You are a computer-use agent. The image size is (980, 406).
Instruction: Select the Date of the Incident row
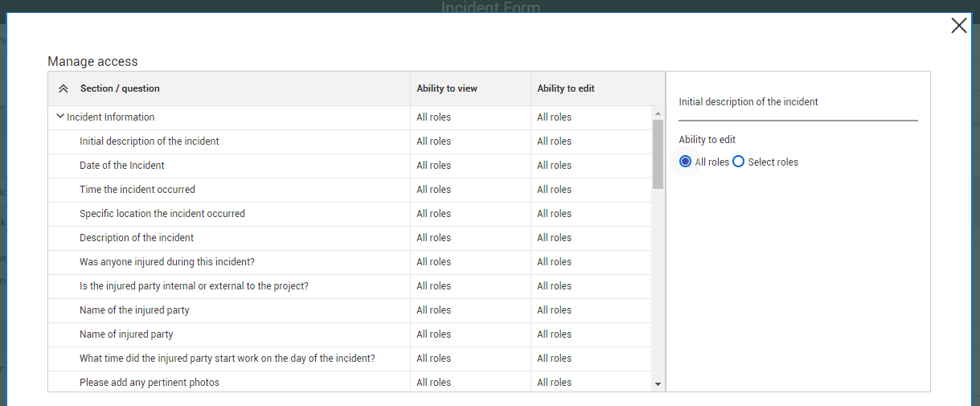tap(122, 166)
